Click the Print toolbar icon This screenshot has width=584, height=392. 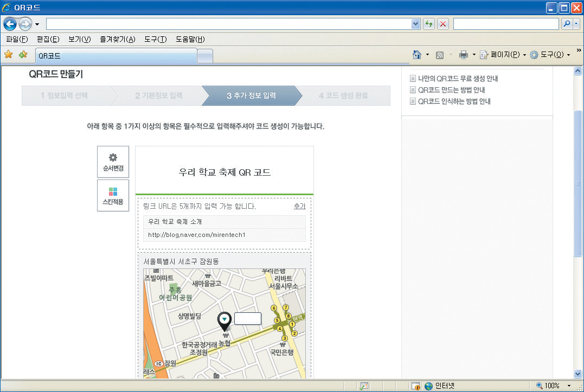tap(463, 55)
